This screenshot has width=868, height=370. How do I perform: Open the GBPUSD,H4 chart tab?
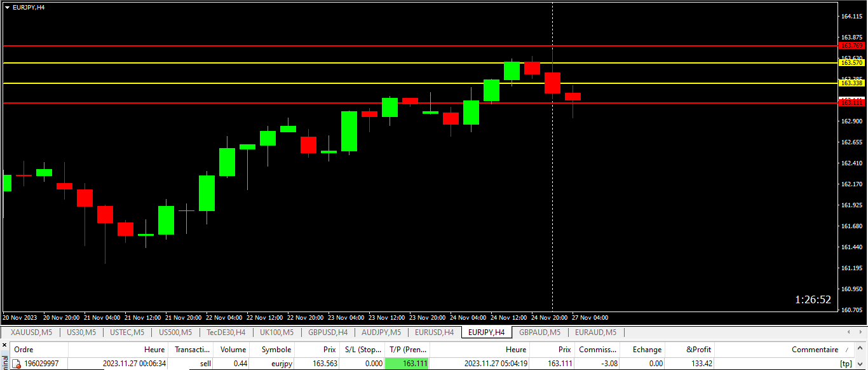(x=328, y=332)
